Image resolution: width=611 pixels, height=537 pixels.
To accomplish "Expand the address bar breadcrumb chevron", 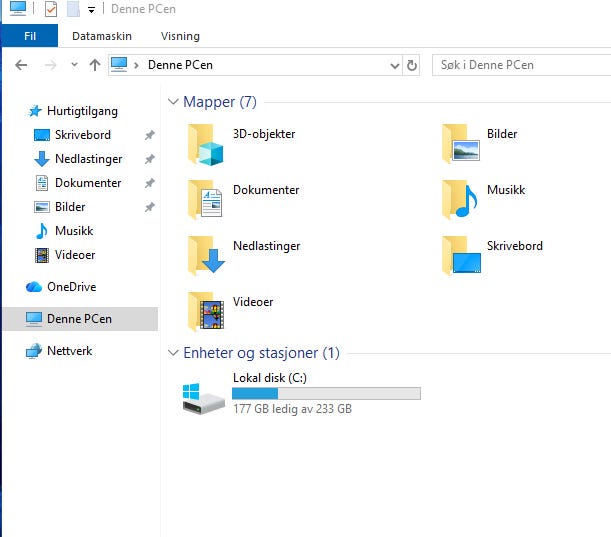I will pos(136,65).
